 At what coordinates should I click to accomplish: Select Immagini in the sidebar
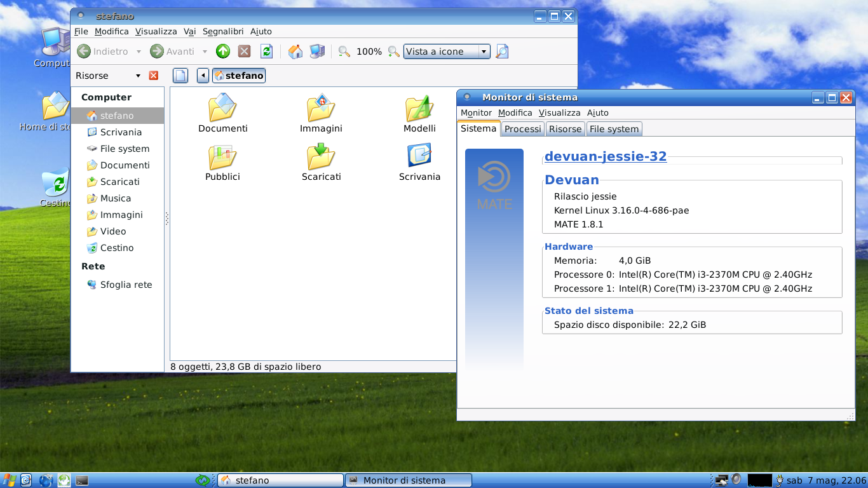(118, 215)
